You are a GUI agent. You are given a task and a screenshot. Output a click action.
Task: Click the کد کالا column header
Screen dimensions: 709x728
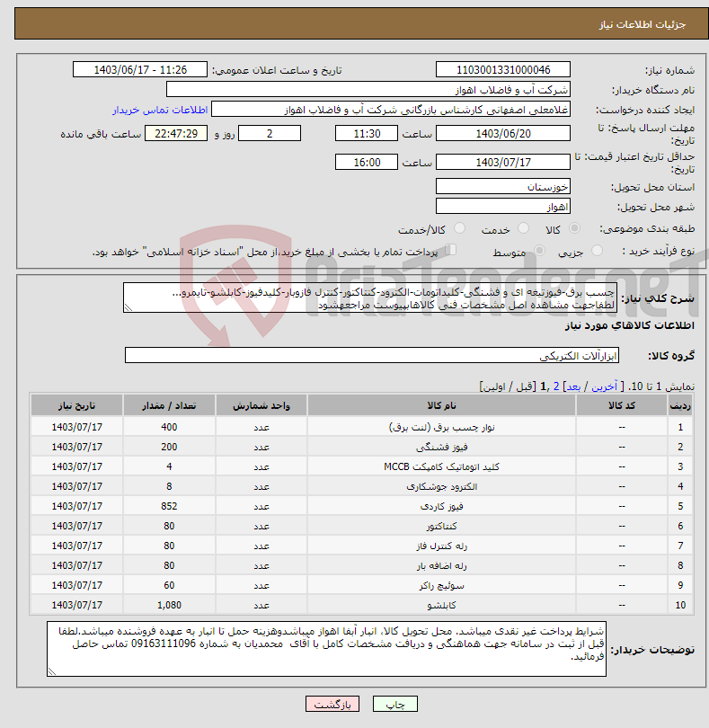(622, 405)
